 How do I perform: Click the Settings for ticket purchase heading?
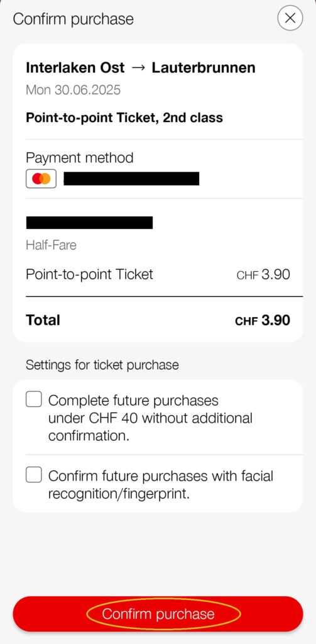coord(102,365)
